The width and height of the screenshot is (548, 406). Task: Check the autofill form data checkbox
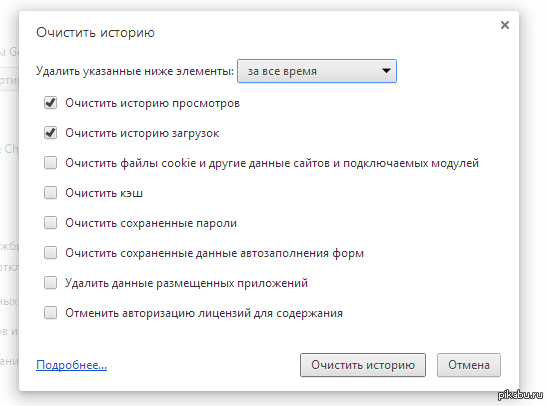tap(50, 253)
